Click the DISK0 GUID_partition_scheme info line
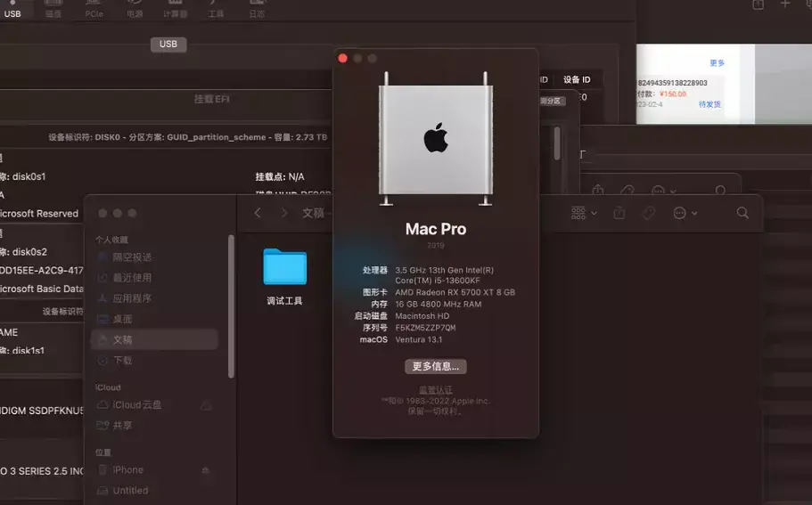 [188, 137]
